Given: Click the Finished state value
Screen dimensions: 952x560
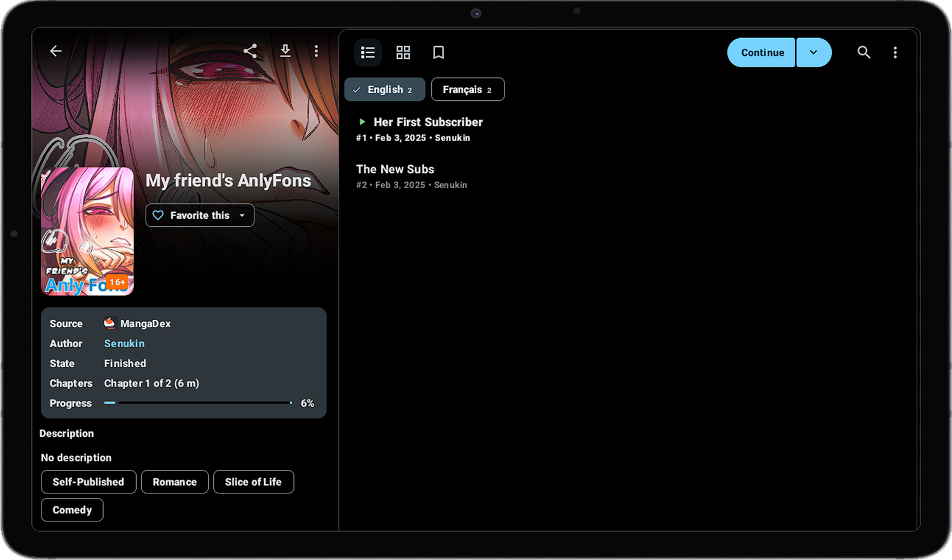Looking at the screenshot, I should 125,363.
